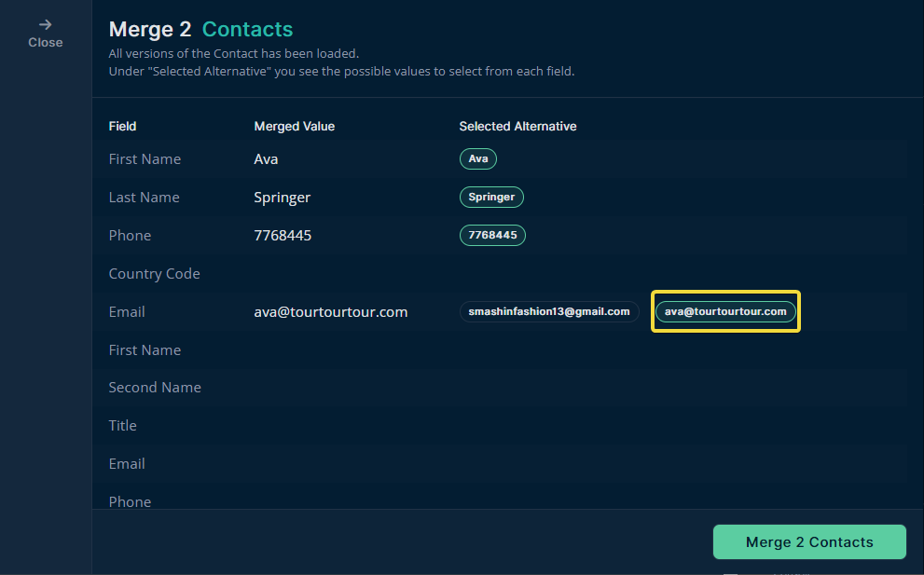Click the merged value Springer

(283, 198)
